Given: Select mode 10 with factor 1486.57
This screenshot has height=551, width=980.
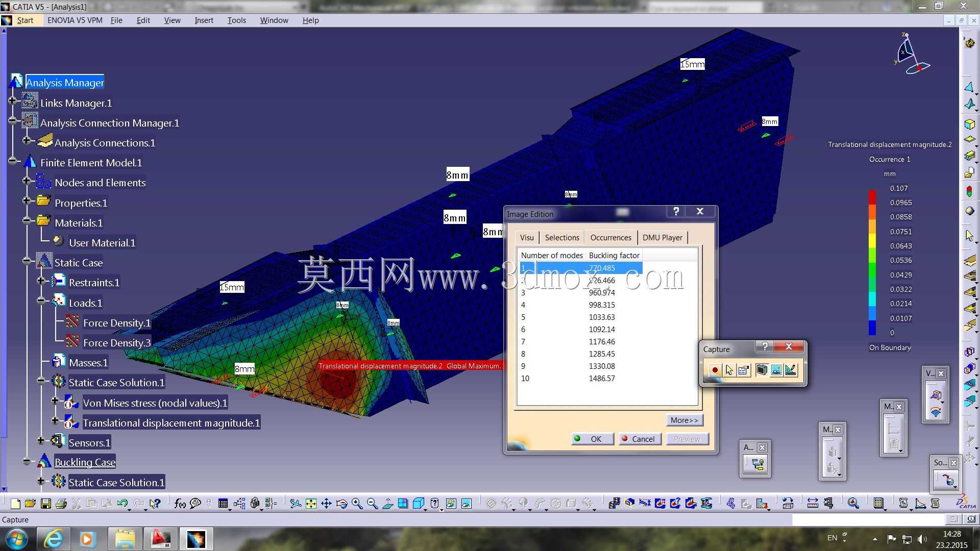Looking at the screenshot, I should click(x=581, y=378).
